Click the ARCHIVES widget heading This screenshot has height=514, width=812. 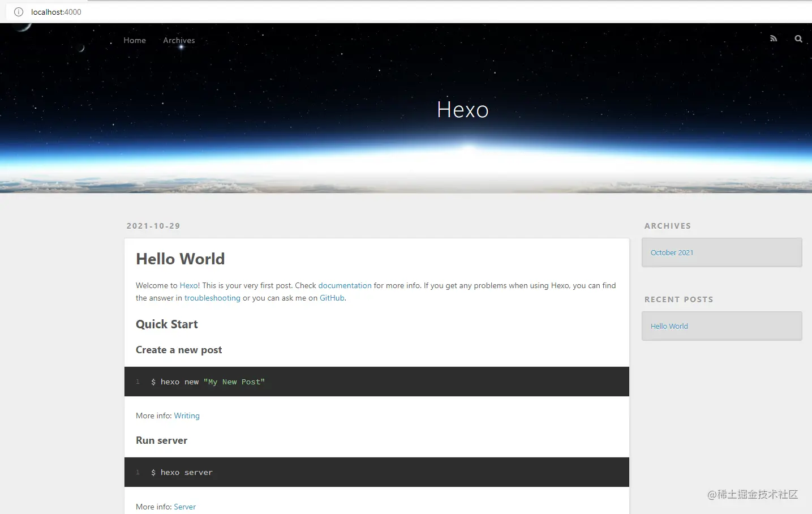668,226
